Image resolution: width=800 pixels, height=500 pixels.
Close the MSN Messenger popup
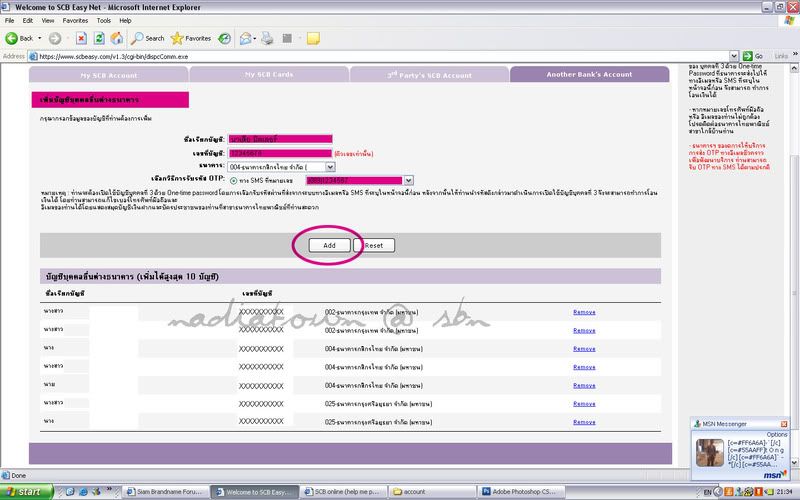point(784,424)
